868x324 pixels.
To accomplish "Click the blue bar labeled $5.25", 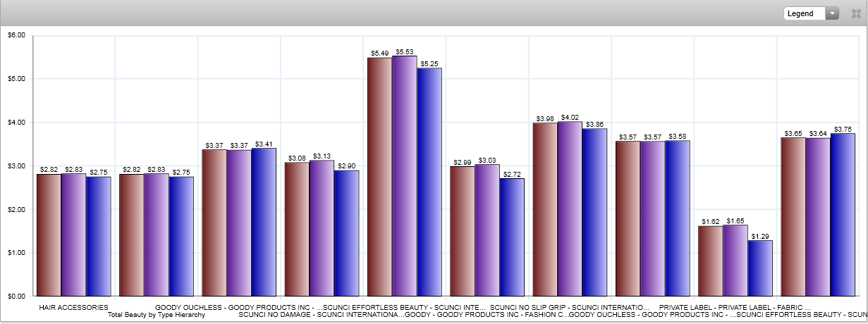I will (x=429, y=182).
